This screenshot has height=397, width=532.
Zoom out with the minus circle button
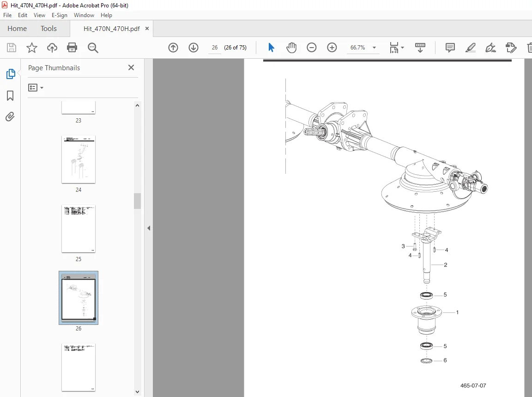tap(311, 48)
